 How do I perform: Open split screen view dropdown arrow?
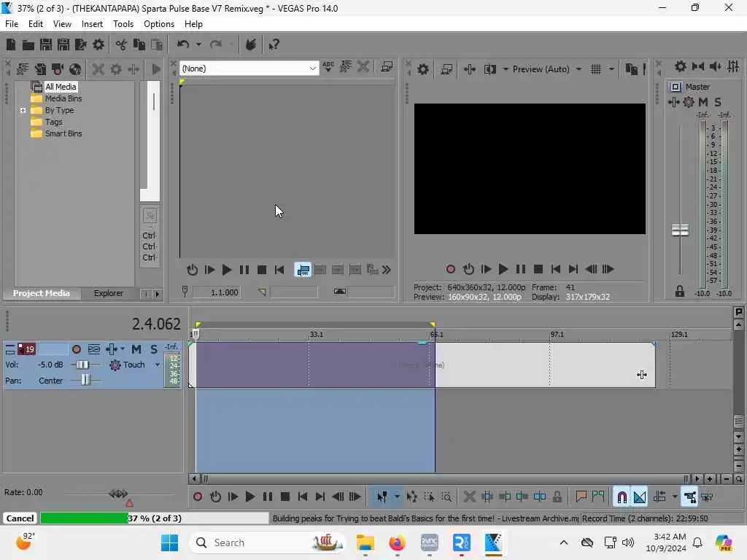pos(505,69)
